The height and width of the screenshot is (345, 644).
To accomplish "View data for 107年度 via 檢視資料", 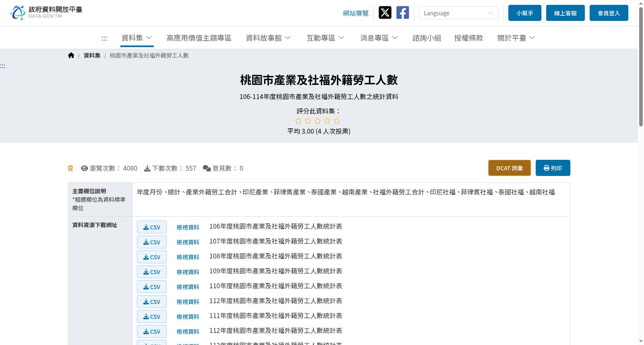I will [188, 242].
